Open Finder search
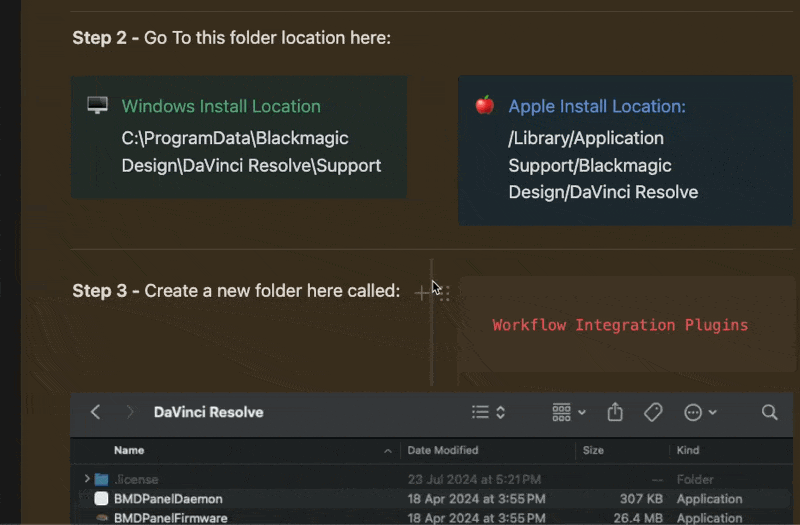800x525 pixels. pyautogui.click(x=769, y=412)
